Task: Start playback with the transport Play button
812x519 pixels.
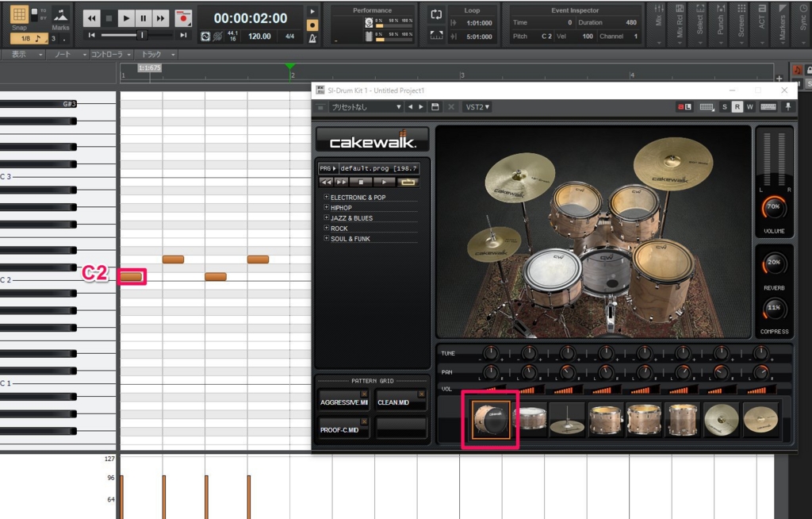Action: tap(126, 19)
